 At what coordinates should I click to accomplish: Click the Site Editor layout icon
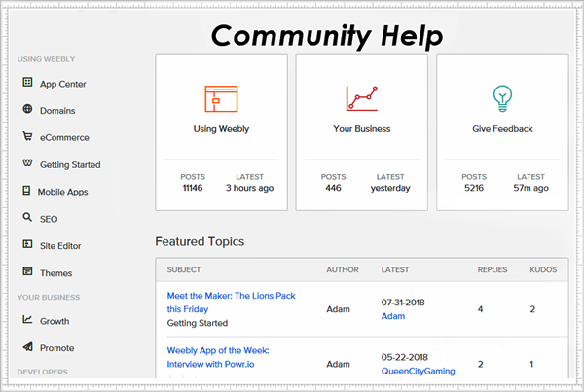[x=27, y=244]
